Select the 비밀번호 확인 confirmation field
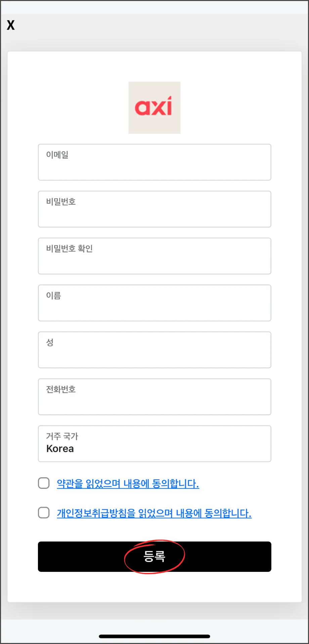 point(154,256)
